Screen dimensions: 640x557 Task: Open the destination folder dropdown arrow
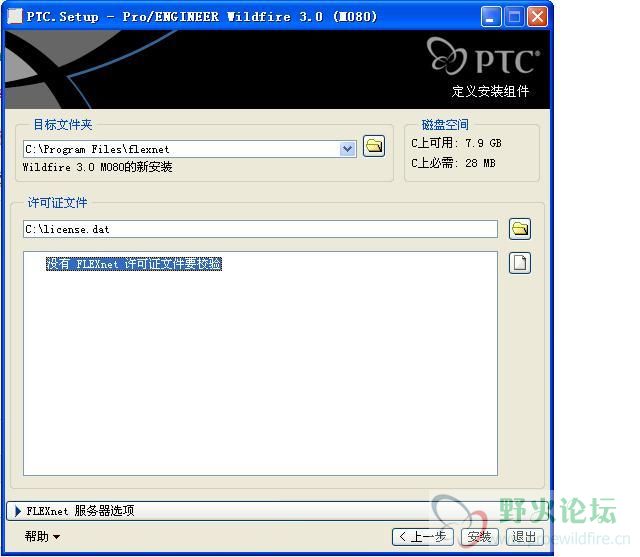coord(347,149)
